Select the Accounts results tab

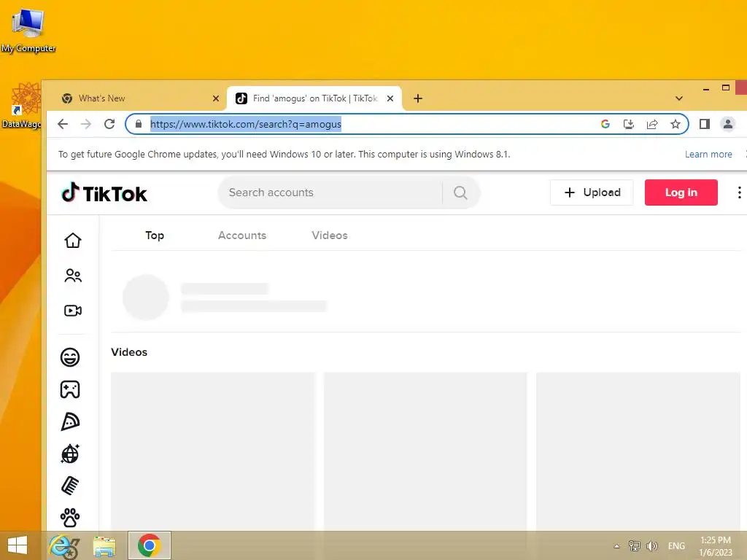click(x=242, y=236)
